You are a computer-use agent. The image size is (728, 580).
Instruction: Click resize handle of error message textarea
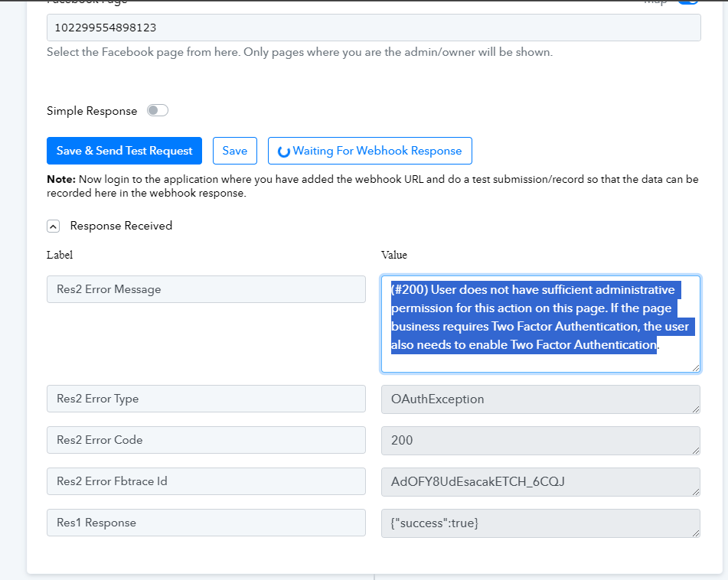(695, 368)
